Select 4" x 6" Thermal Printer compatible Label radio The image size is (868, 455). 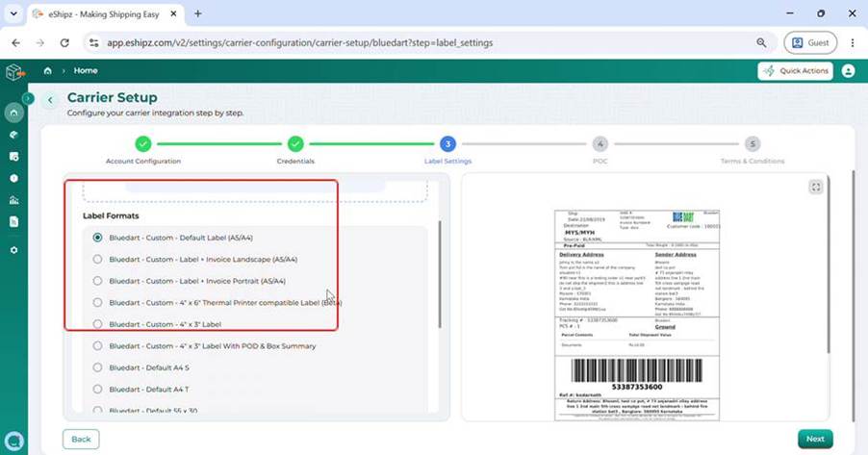pos(97,302)
